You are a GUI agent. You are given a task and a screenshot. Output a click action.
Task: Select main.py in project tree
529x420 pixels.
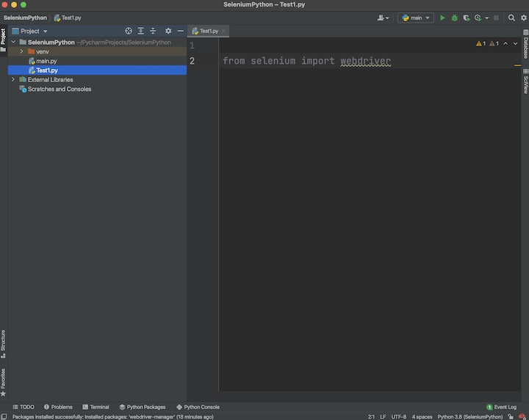[46, 61]
